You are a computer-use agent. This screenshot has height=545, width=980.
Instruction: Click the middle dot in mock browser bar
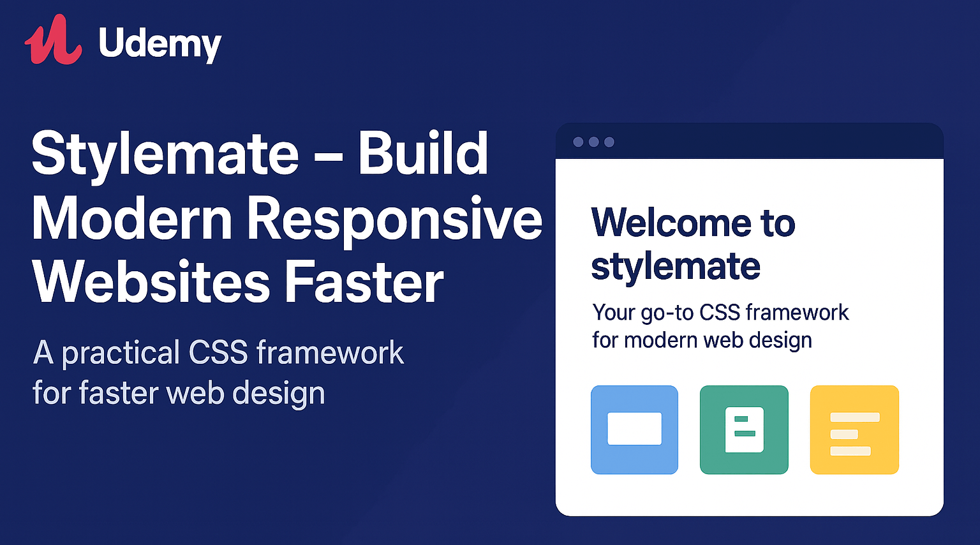pyautogui.click(x=593, y=142)
